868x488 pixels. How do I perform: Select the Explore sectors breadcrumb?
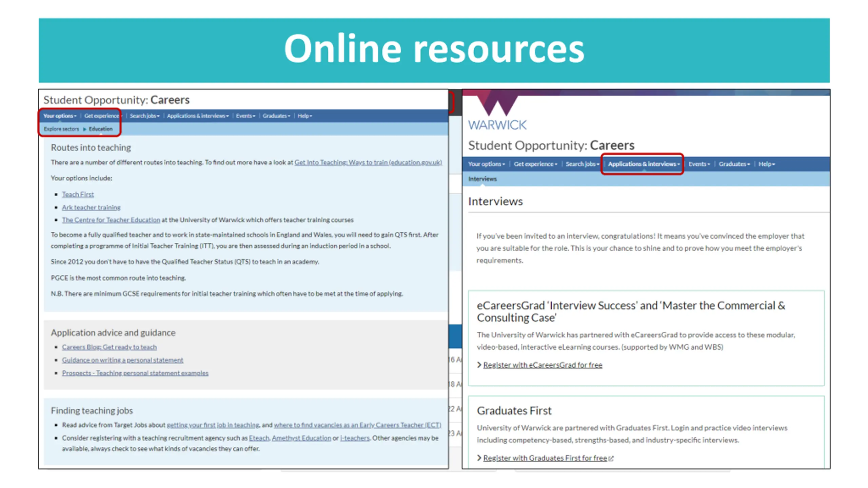pyautogui.click(x=61, y=129)
